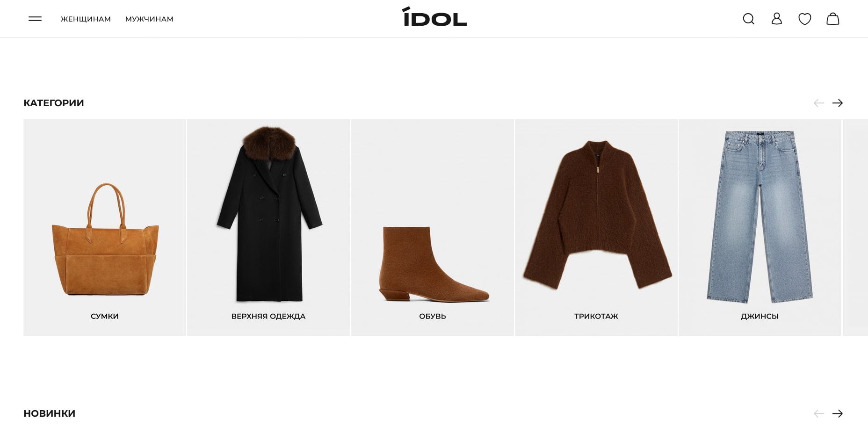Open the Сумки category tote bag tile

pos(105,228)
